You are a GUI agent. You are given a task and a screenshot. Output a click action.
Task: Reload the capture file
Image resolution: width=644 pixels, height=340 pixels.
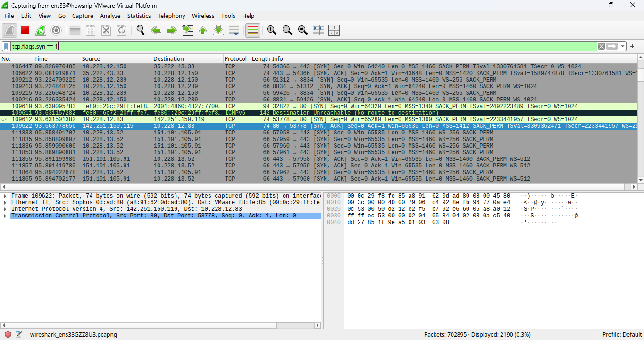[x=122, y=31]
